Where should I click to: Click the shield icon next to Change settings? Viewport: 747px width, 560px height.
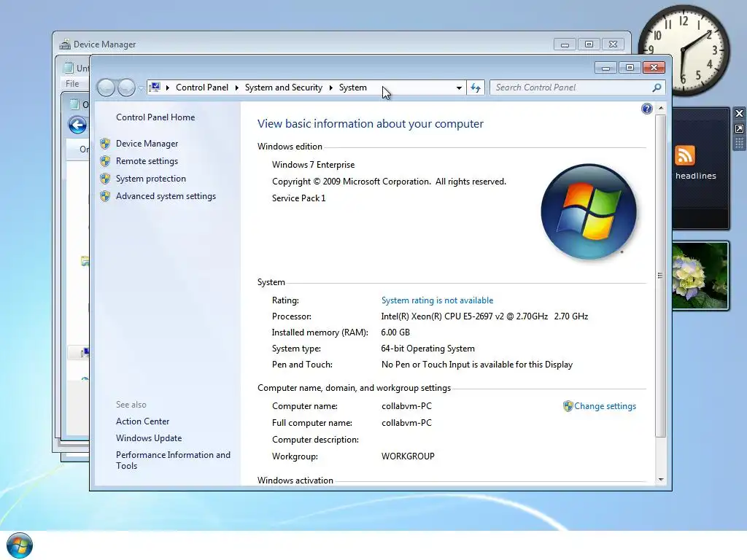(568, 406)
